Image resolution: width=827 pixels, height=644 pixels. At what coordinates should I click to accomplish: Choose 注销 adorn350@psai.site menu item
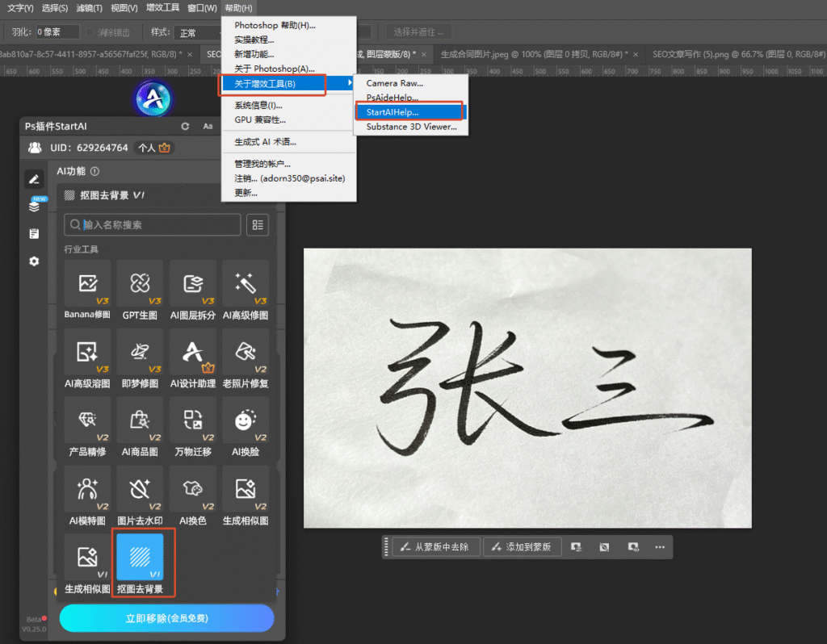click(x=288, y=178)
